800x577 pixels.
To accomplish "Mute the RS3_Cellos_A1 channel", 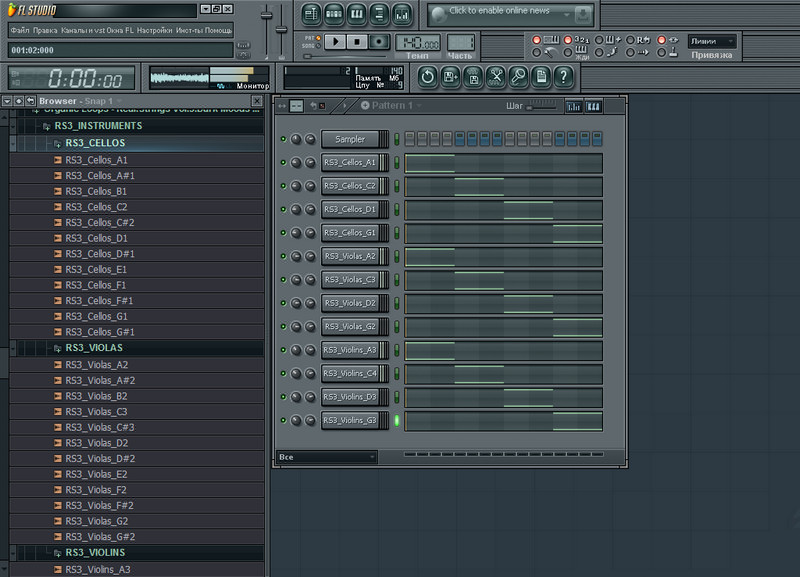I will pyautogui.click(x=283, y=163).
